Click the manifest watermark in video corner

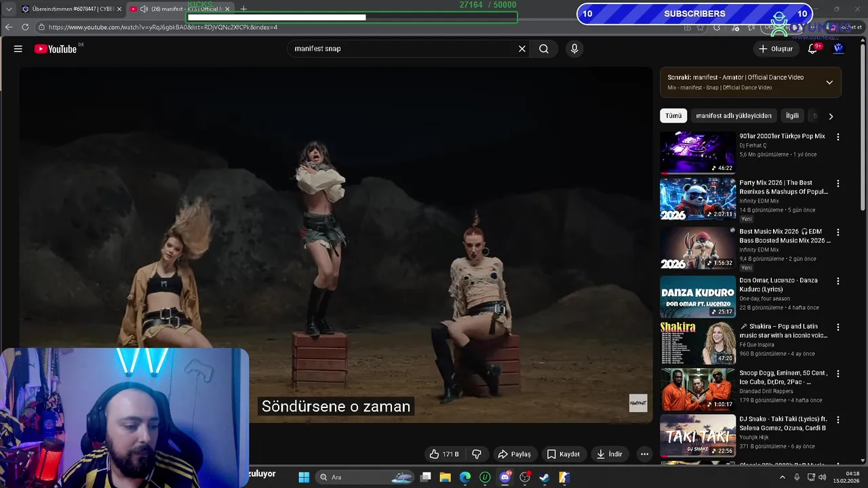click(x=638, y=403)
